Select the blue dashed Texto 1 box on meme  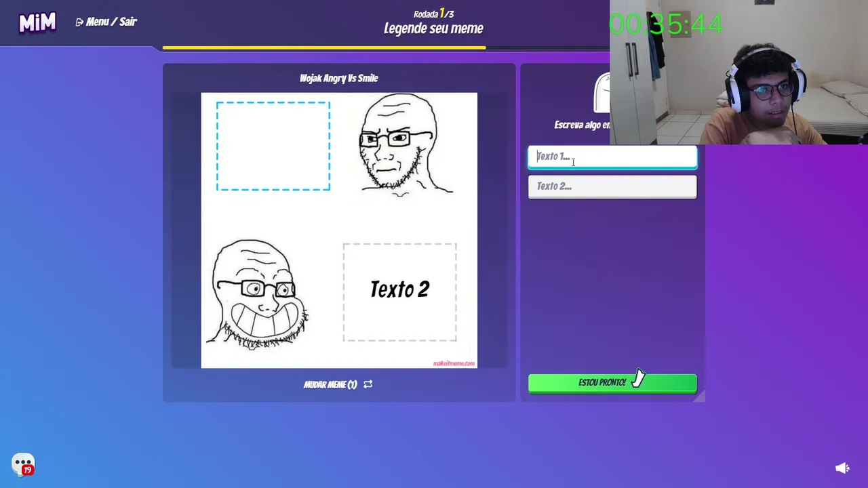pyautogui.click(x=273, y=146)
